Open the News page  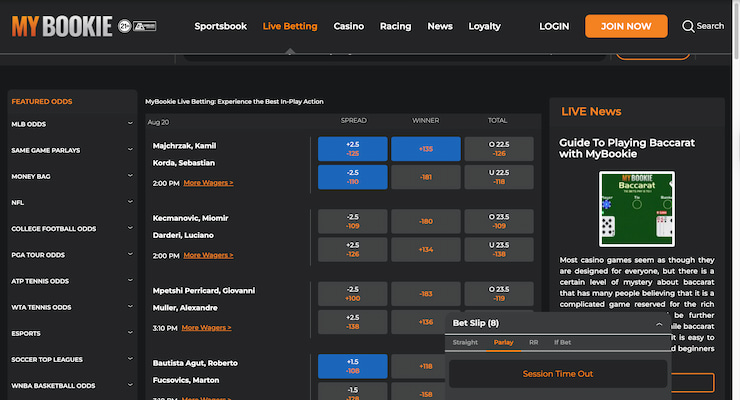440,26
